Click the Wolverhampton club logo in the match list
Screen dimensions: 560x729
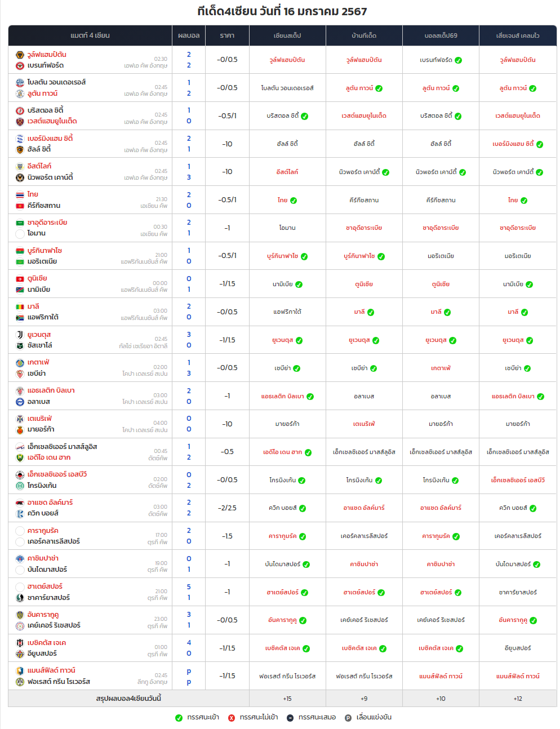click(x=20, y=55)
